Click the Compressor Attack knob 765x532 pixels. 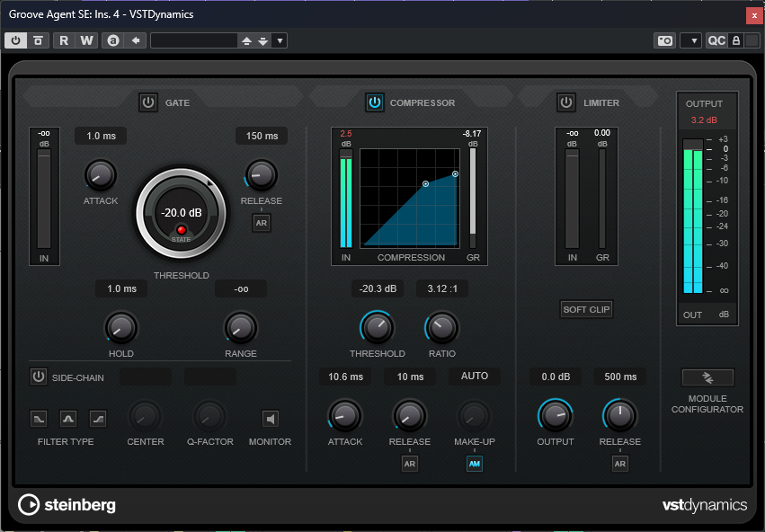coord(345,416)
